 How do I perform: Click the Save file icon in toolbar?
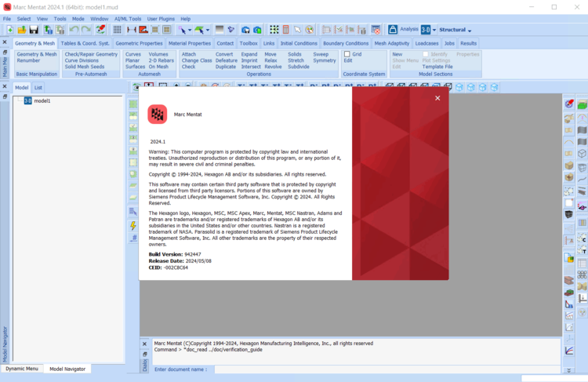click(x=34, y=30)
